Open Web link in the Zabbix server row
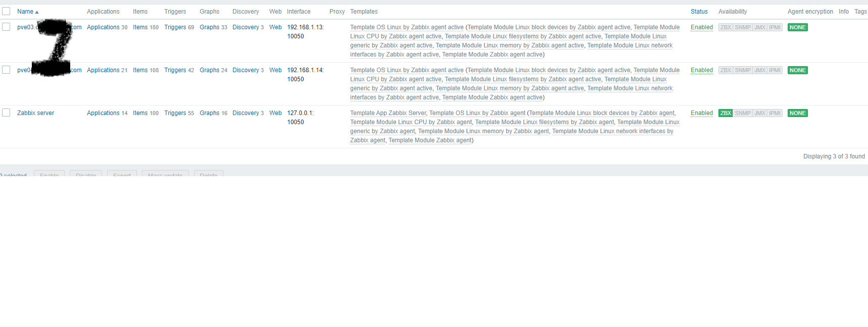The height and width of the screenshot is (327, 868). click(275, 113)
